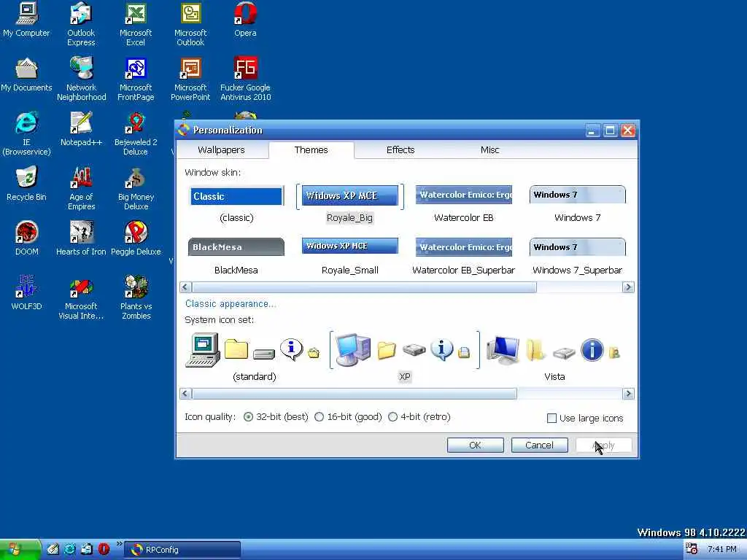Choose the Watercolor EB window skin
Image resolution: width=747 pixels, height=560 pixels.
[x=463, y=204]
